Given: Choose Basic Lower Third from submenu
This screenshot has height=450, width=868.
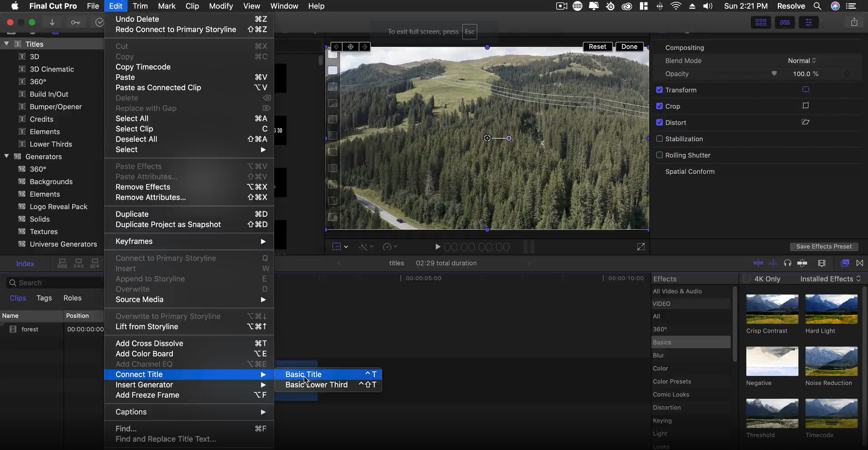Looking at the screenshot, I should click(x=328, y=385).
